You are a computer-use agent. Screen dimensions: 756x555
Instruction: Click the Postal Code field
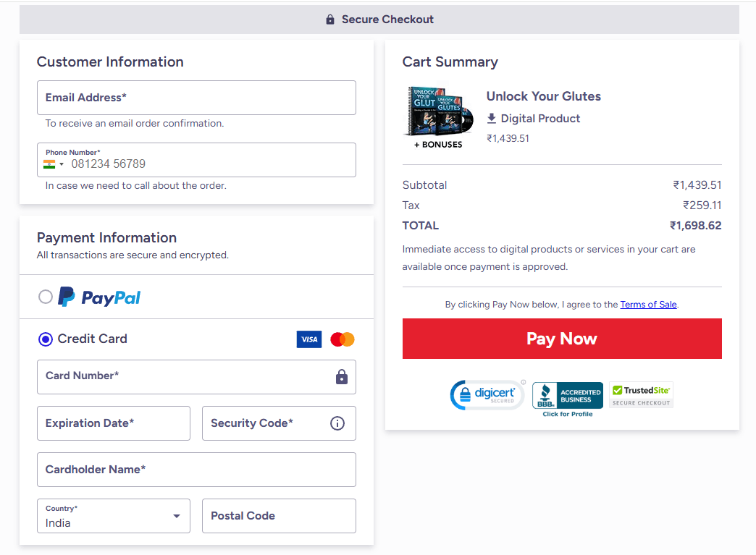[x=279, y=516]
